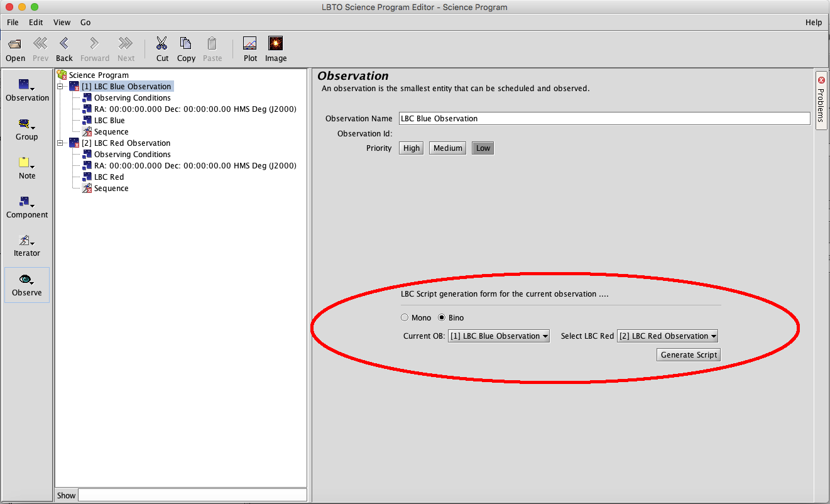This screenshot has width=830, height=504.
Task: Collapse the [2] LBC Red Observation node
Action: pyautogui.click(x=60, y=143)
